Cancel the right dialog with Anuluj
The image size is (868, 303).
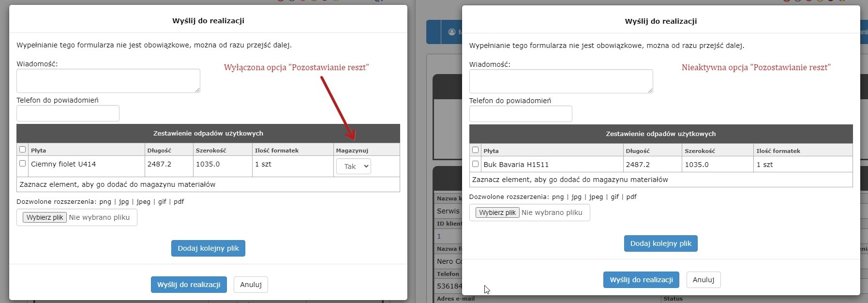click(703, 280)
